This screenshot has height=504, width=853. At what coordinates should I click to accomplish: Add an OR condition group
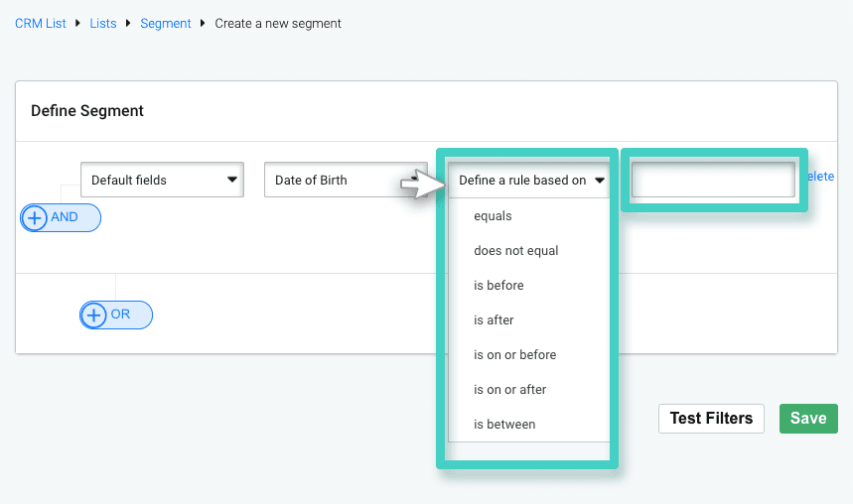[x=116, y=315]
